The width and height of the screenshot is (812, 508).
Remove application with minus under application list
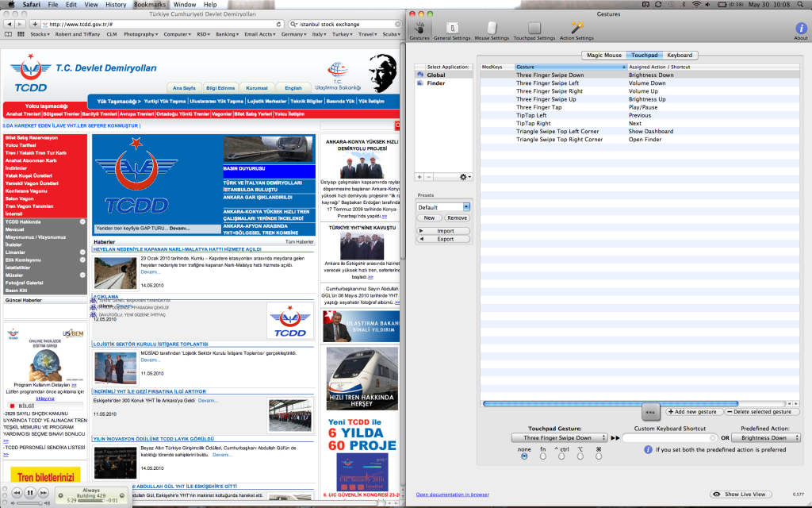(x=428, y=177)
